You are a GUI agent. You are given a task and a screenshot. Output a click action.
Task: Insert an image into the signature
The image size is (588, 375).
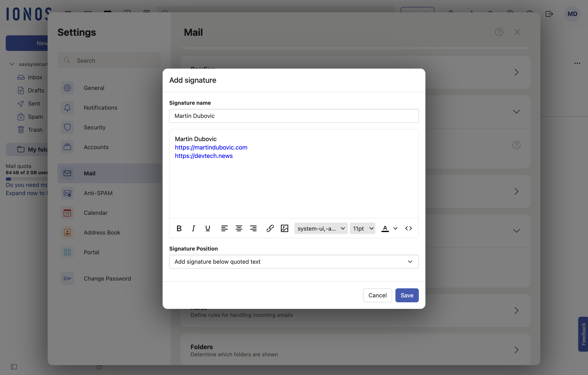[x=285, y=228]
